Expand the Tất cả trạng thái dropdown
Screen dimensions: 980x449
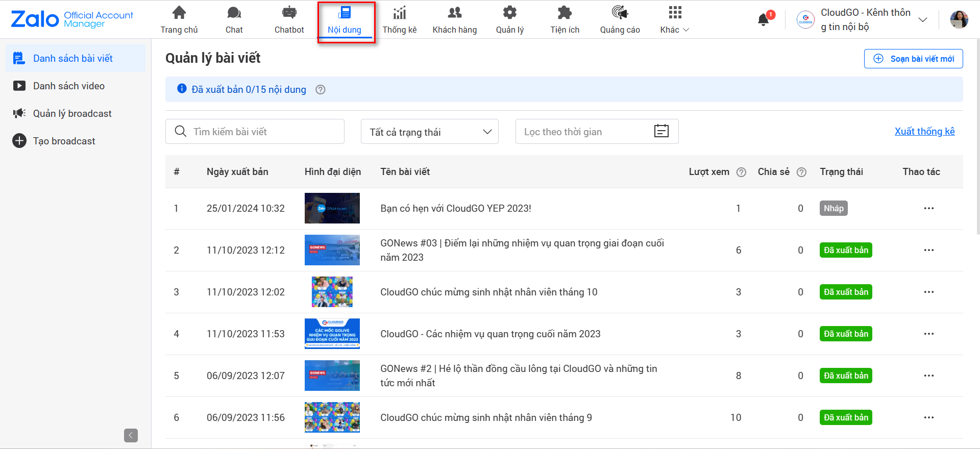(x=430, y=132)
